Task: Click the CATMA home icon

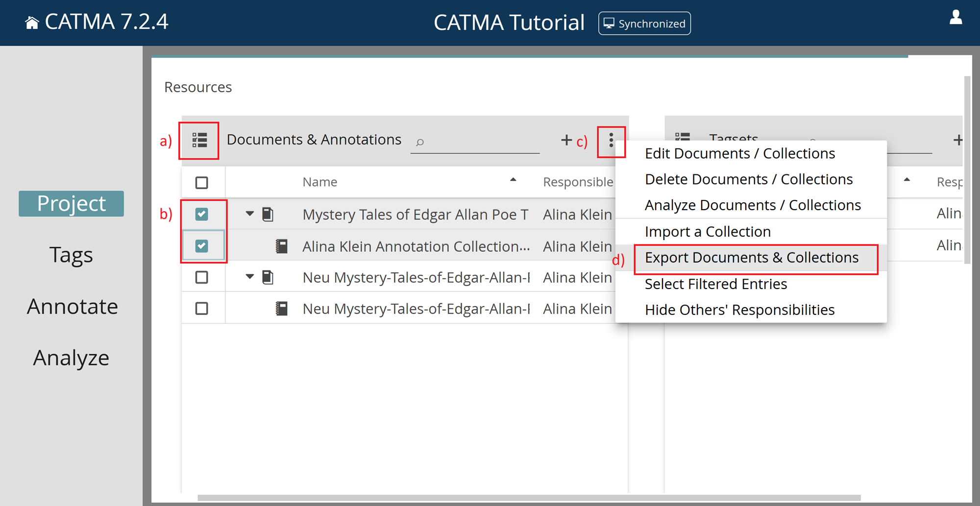Action: click(x=31, y=22)
